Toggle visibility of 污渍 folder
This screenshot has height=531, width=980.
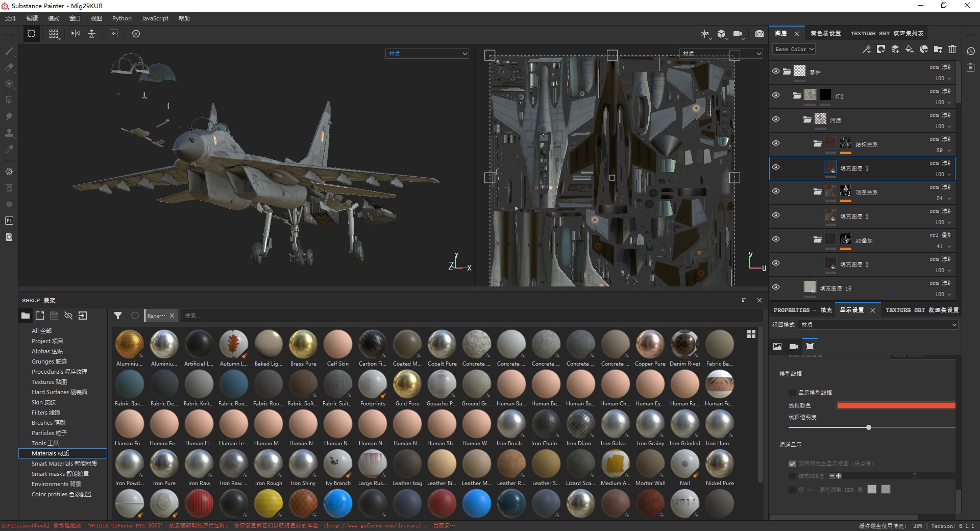coord(776,119)
